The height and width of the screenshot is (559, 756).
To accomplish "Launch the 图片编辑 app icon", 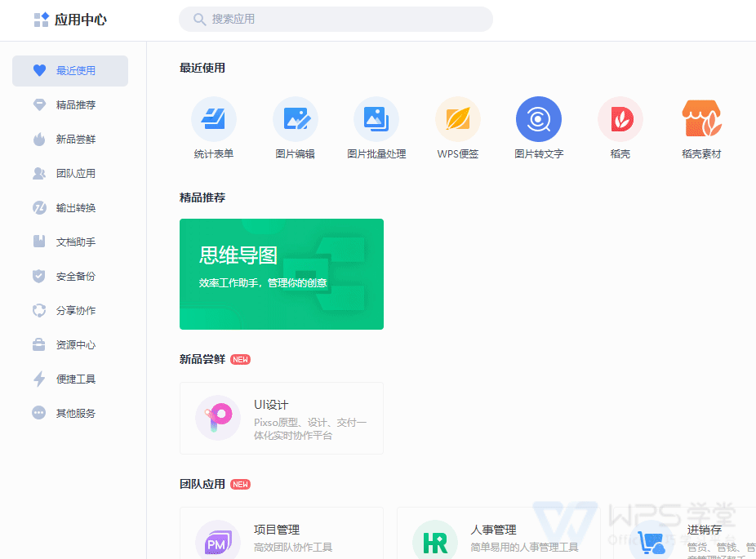I will (295, 119).
